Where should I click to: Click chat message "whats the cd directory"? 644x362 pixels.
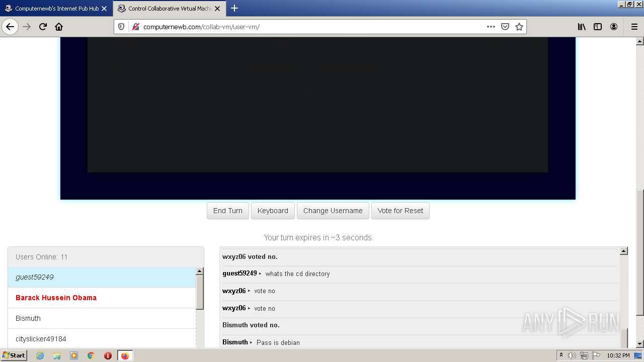pos(297,274)
